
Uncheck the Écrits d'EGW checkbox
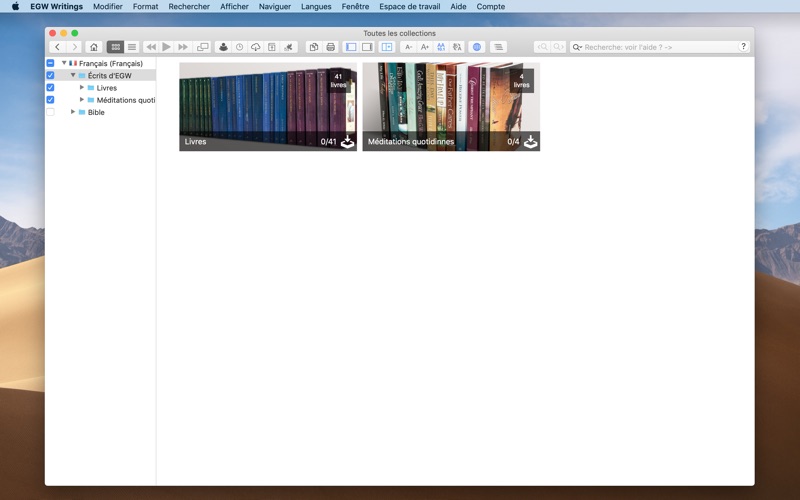[50, 76]
